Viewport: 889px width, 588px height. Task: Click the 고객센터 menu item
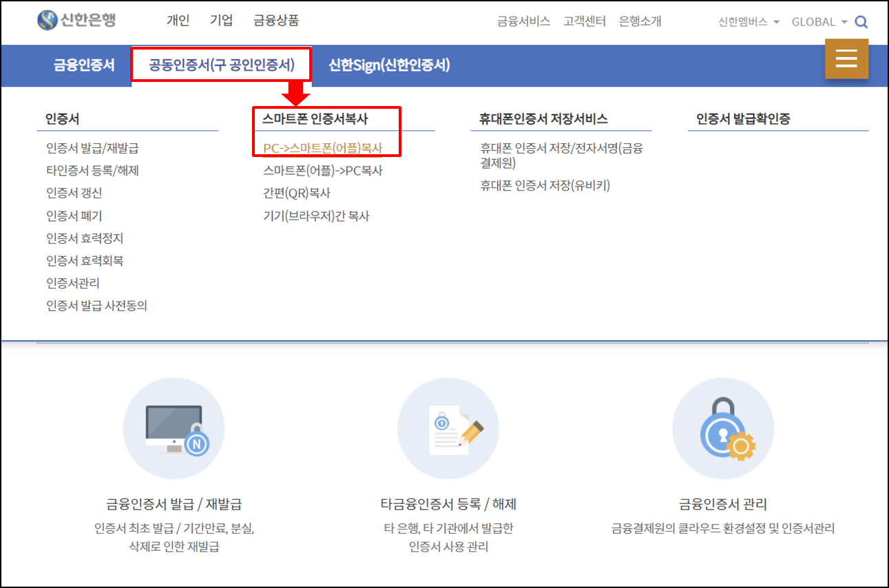tap(585, 21)
